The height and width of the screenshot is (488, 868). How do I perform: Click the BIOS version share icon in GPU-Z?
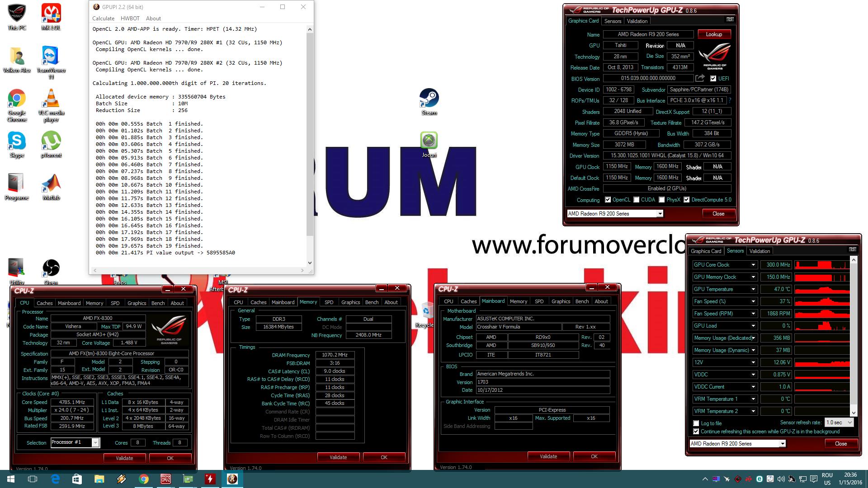tap(700, 78)
